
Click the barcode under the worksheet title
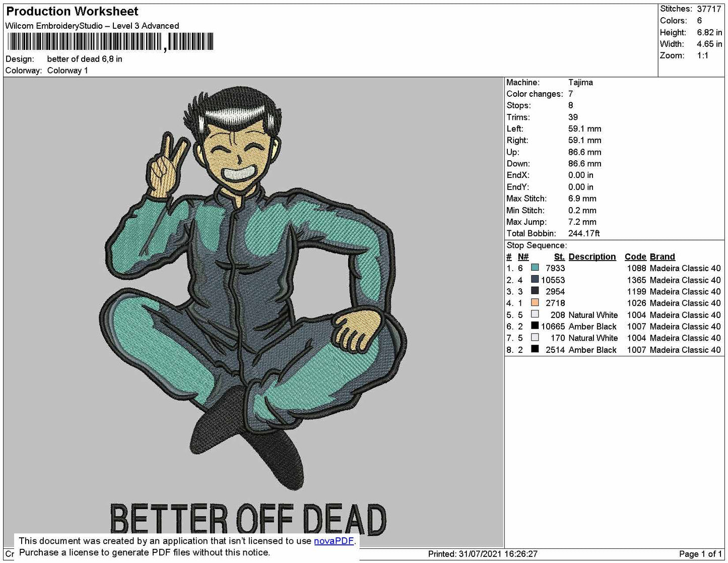[x=110, y=42]
